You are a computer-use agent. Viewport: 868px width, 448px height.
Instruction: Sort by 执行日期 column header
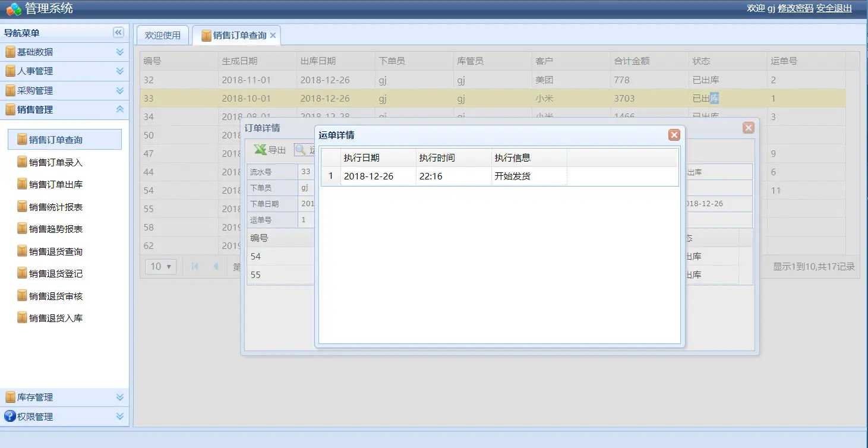click(x=378, y=157)
